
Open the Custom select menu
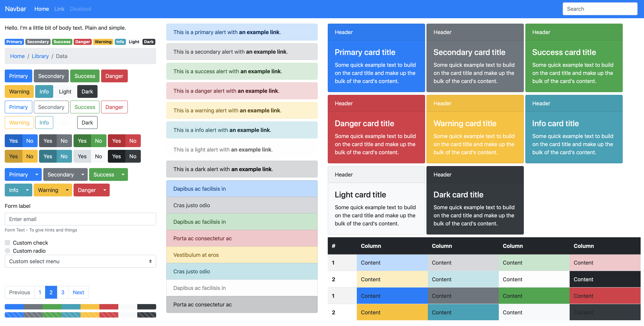pos(80,261)
